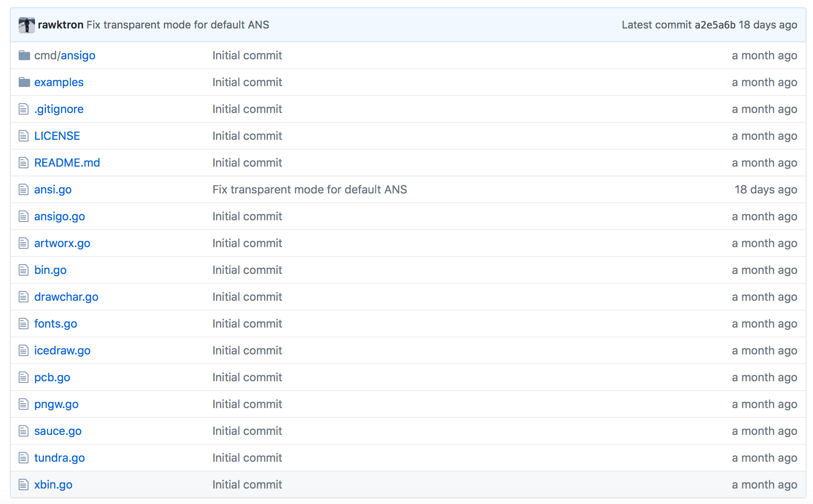This screenshot has height=504, width=813.
Task: Open latest commit a2e5a6b hash
Action: point(715,25)
